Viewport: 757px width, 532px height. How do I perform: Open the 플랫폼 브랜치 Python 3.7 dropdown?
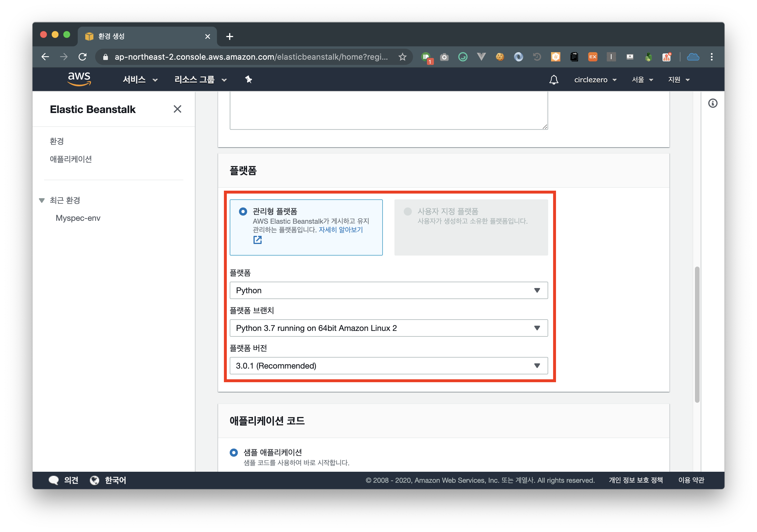[x=388, y=328]
